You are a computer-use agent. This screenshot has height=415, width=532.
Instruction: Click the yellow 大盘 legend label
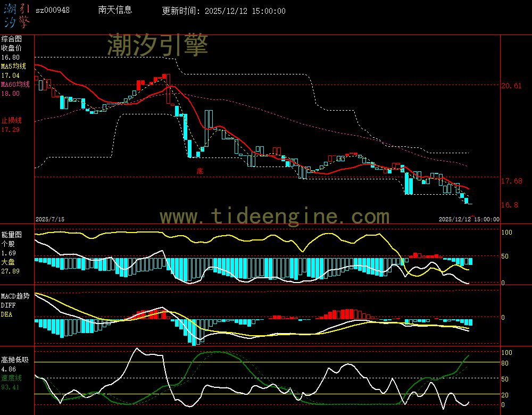tap(8, 262)
